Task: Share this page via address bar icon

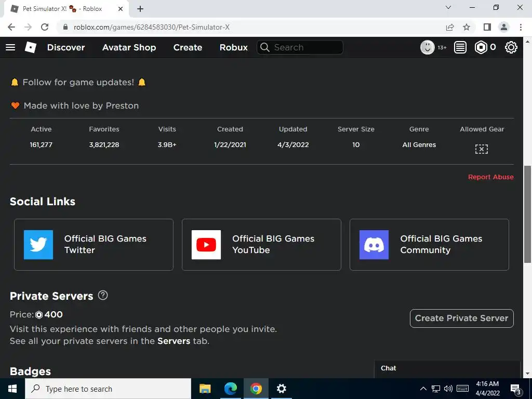Action: (x=450, y=27)
